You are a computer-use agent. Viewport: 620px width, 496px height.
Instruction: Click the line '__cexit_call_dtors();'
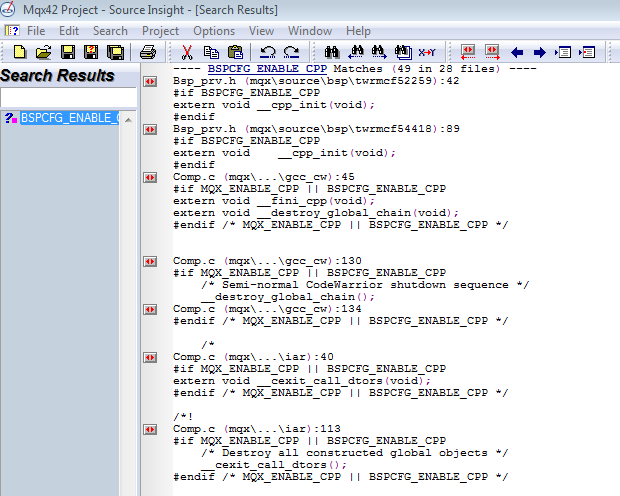274,465
